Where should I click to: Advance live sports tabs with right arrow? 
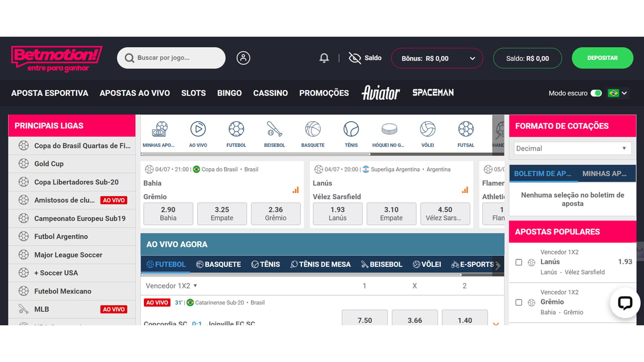click(x=498, y=266)
